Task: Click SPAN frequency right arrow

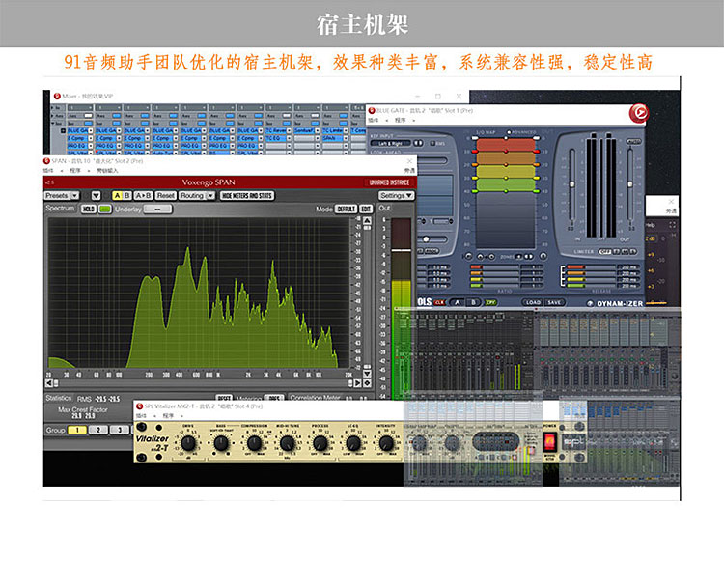Action: (357, 383)
